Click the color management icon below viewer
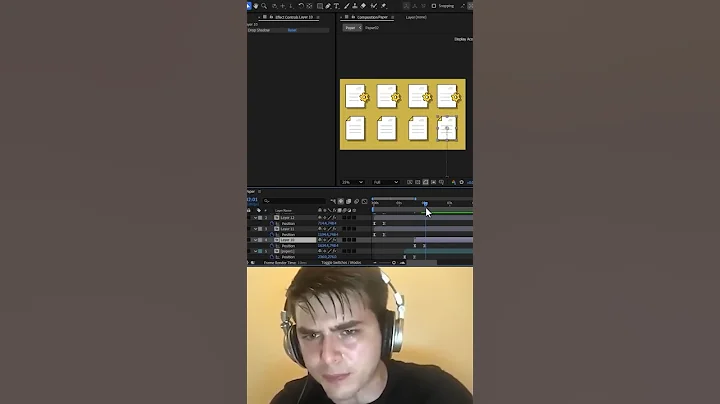The height and width of the screenshot is (404, 720). [453, 182]
